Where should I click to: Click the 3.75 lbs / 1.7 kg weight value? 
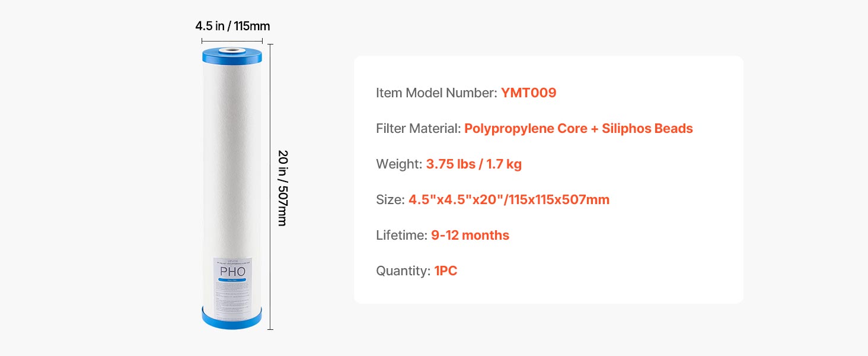click(x=474, y=164)
